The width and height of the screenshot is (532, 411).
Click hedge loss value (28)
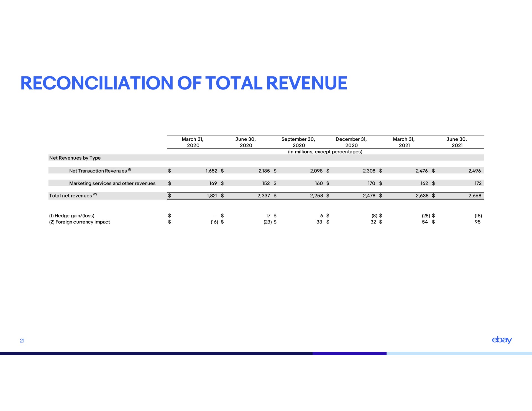click(426, 216)
